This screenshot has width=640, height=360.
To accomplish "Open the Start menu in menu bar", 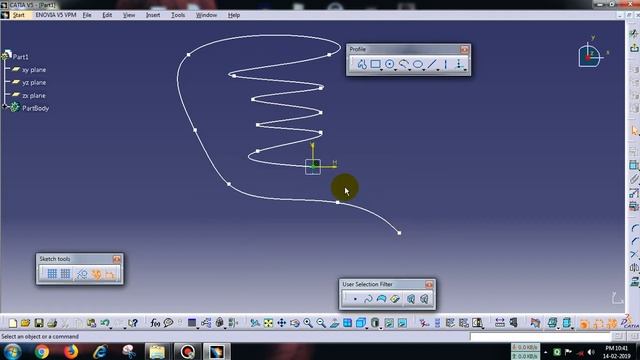I will (x=18, y=15).
